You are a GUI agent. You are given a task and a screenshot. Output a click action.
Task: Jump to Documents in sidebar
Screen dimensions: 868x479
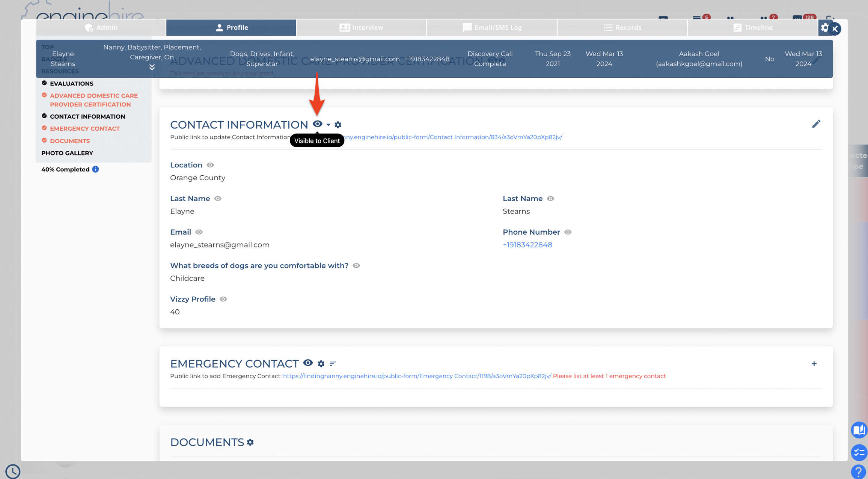(70, 141)
